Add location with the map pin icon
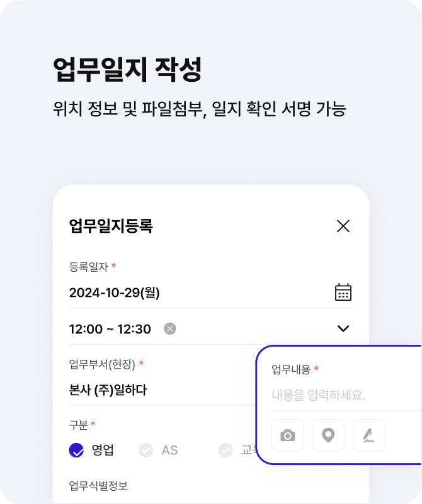422x504 pixels. (328, 435)
